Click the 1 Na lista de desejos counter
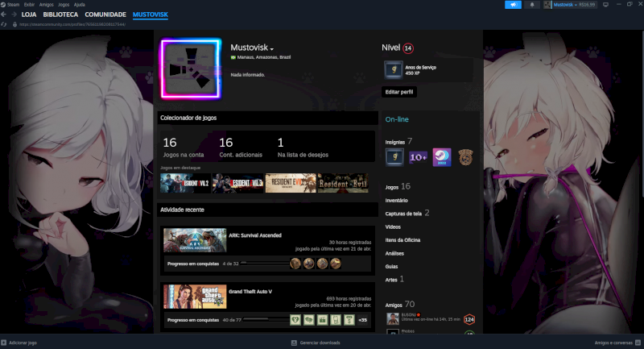The height and width of the screenshot is (349, 644). [303, 147]
